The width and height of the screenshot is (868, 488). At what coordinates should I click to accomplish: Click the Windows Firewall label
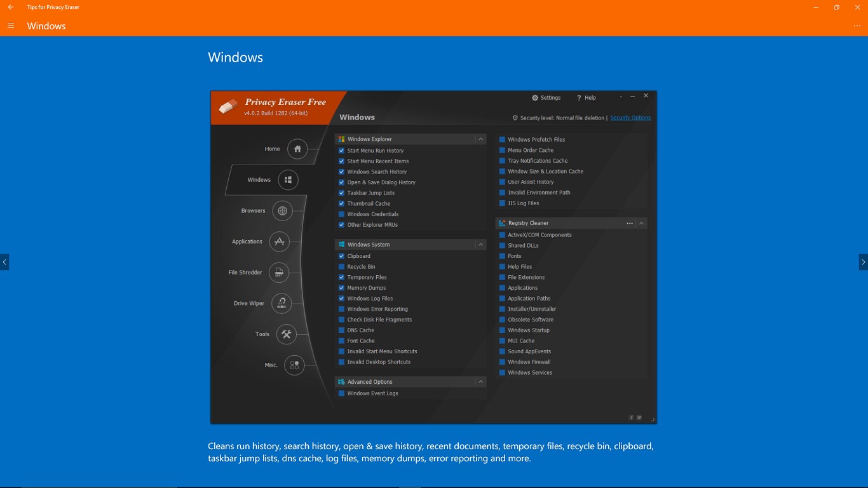pos(529,362)
